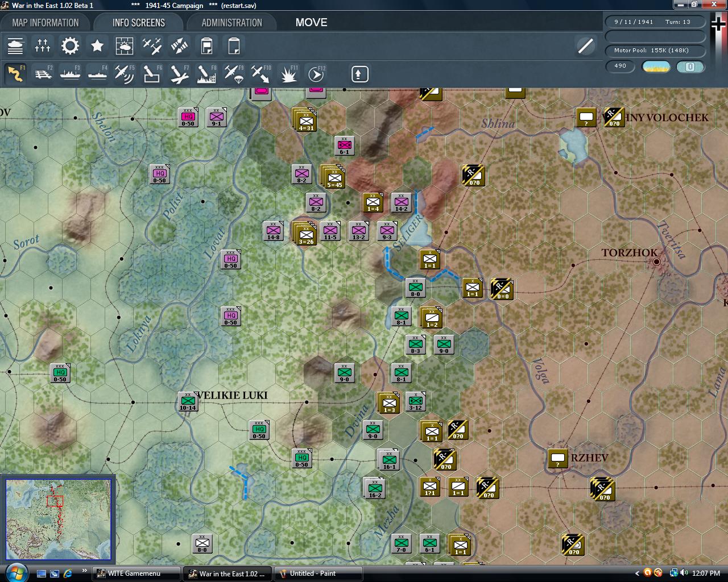Select the Soviet 4=31 unit stack
Viewport: 728px width, 582px height.
pos(306,121)
